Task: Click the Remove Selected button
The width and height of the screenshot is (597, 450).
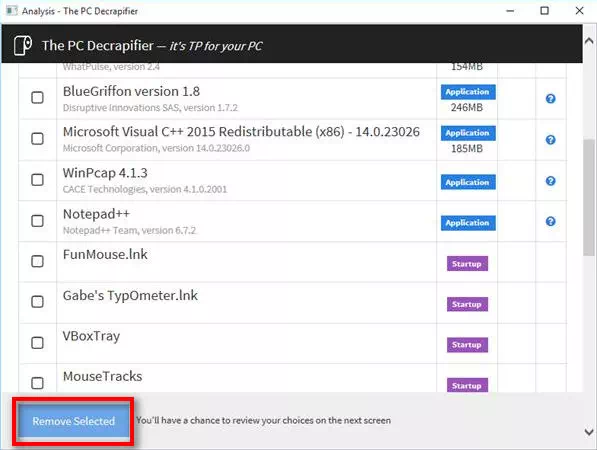Action: [73, 421]
